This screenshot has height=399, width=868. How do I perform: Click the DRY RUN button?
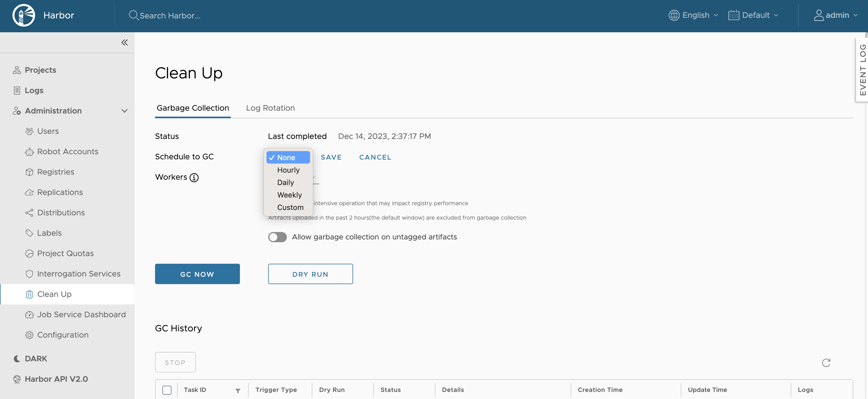click(310, 274)
